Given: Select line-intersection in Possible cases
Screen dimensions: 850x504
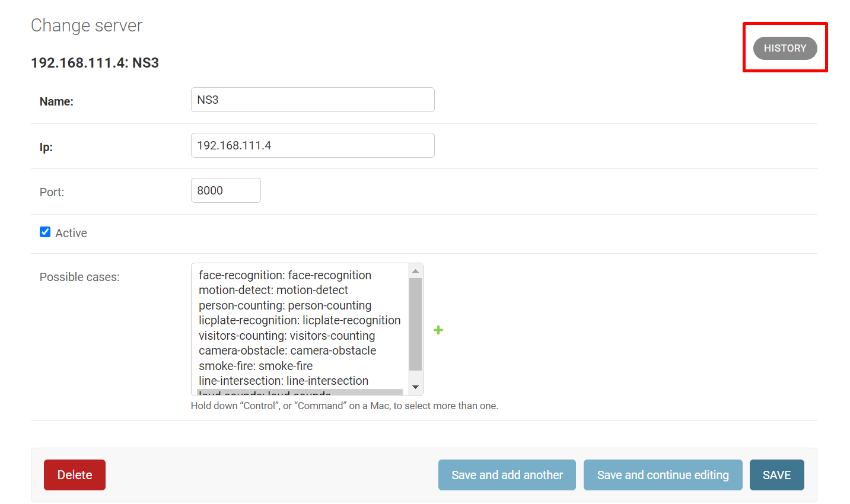Looking at the screenshot, I should (x=284, y=381).
